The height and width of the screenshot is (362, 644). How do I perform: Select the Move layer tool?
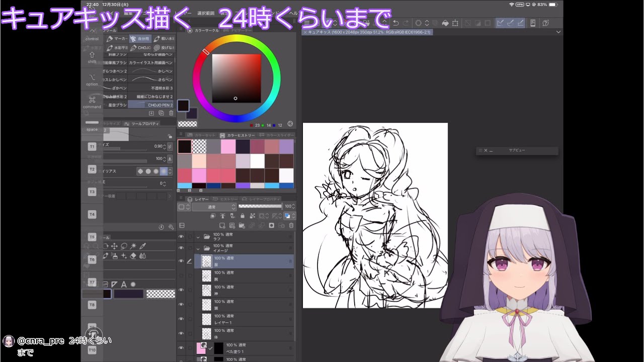coord(114,246)
